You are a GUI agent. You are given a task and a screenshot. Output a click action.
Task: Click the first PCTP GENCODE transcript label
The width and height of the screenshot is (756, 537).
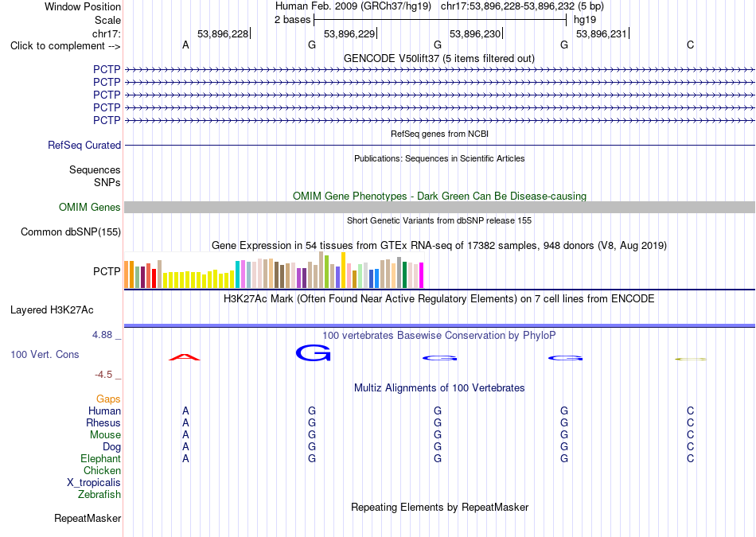coord(107,70)
